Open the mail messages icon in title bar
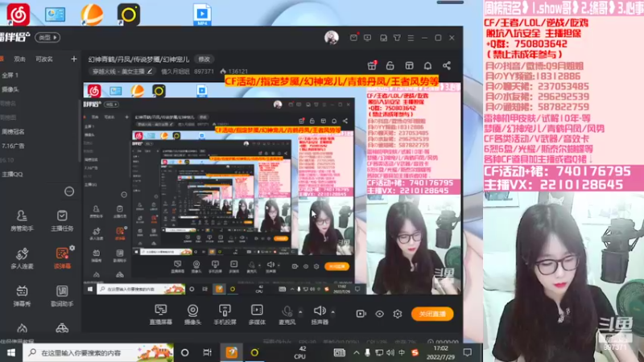644x362 pixels. coord(353,38)
